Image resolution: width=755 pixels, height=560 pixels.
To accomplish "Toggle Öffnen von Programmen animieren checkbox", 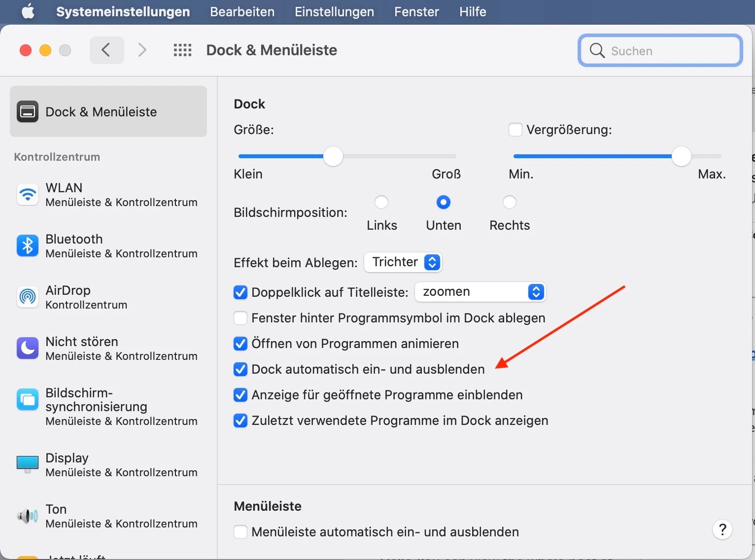I will point(240,344).
